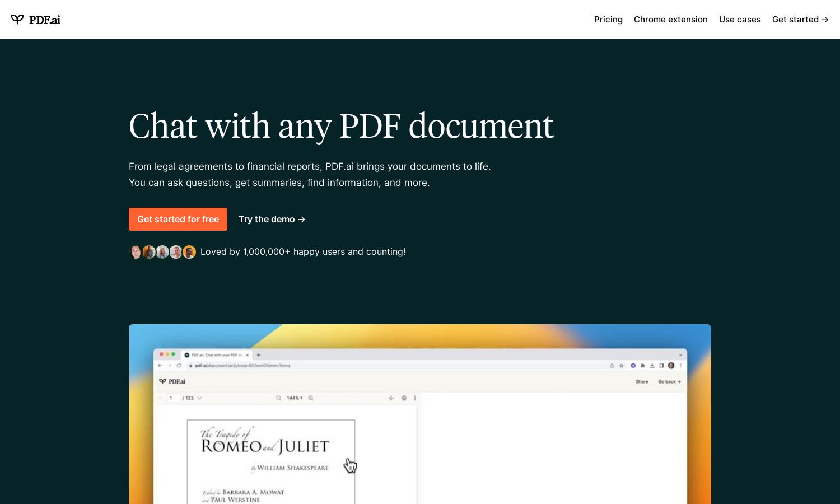Click the 'Chat with any PDF document' heading
The image size is (840, 504).
(341, 126)
